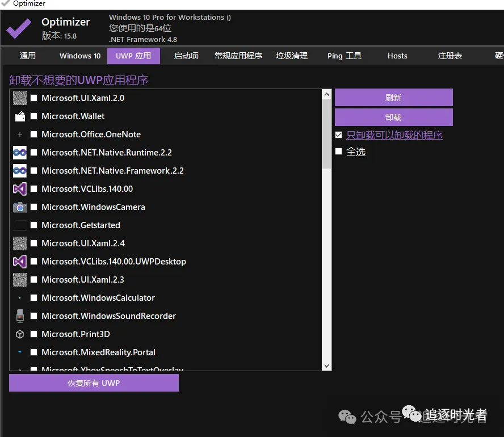Click the WindowsSoundRecorder microphone icon
504x437 pixels.
(20, 316)
